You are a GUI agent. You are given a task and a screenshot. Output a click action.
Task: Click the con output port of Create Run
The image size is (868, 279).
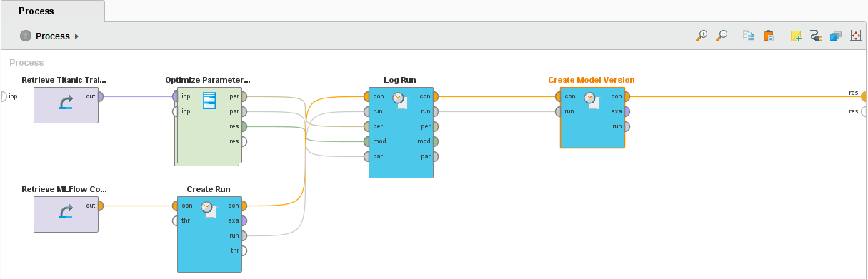tap(244, 206)
